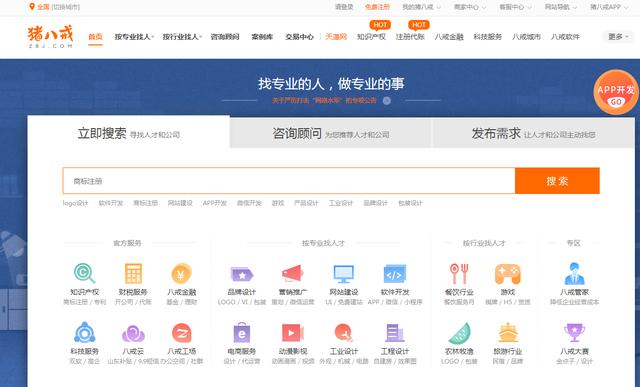The image size is (640, 387).
Task: Click the 请登录 link
Action: click(x=344, y=7)
